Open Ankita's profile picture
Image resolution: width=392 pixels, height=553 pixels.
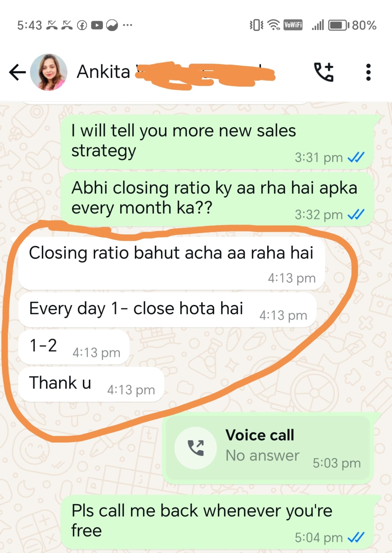49,72
